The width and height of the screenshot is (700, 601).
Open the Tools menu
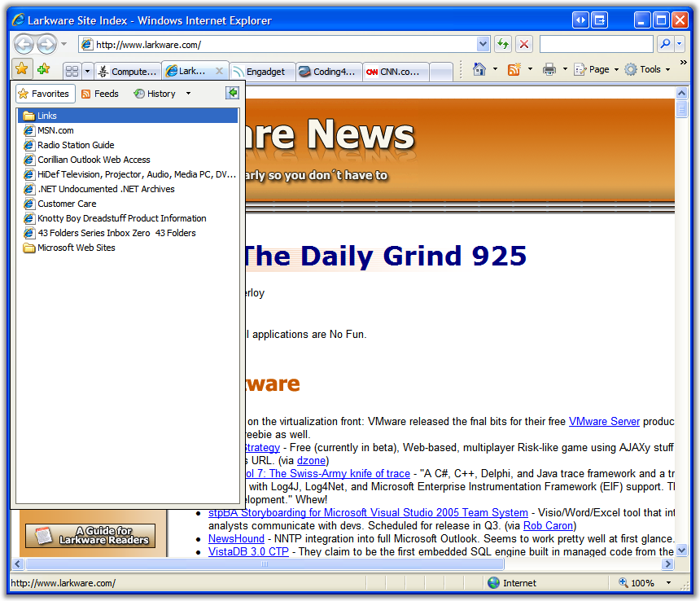(x=647, y=69)
